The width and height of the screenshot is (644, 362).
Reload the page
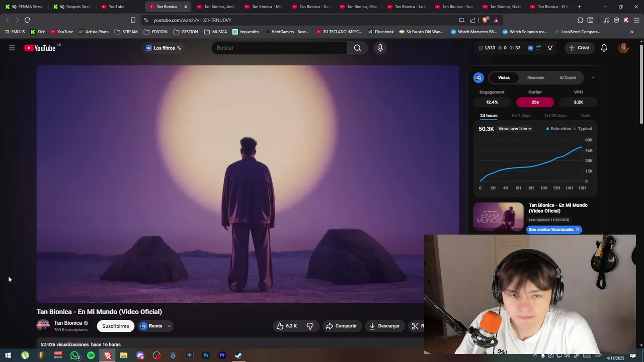[x=27, y=20]
